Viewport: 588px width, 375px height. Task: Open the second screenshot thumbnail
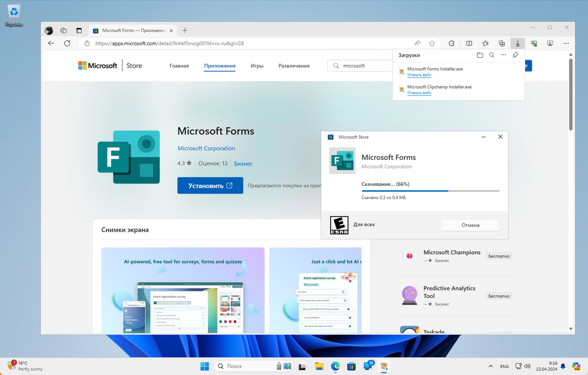315,290
